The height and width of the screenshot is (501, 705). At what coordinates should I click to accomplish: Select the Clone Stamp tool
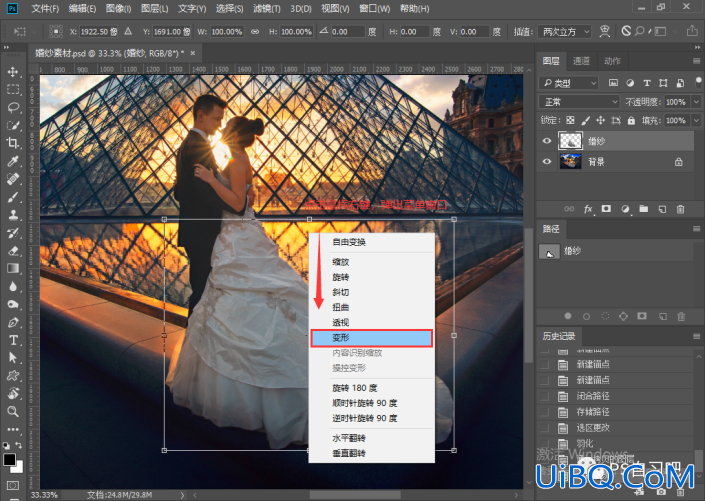pyautogui.click(x=13, y=215)
